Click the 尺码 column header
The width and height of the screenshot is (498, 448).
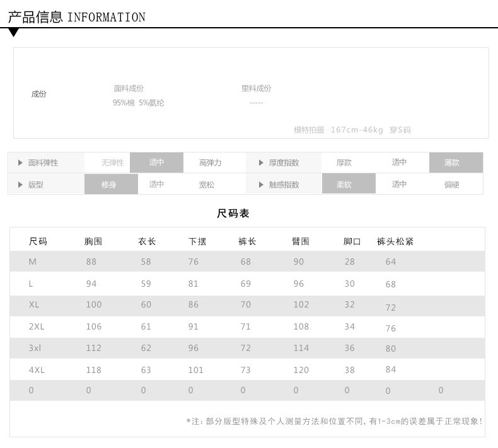[38, 241]
